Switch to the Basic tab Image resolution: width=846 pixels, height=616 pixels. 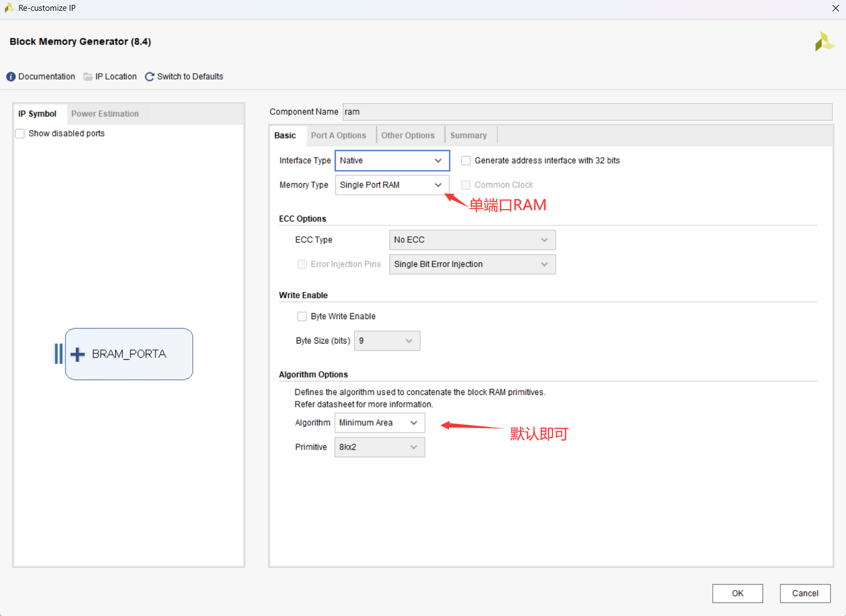tap(285, 135)
